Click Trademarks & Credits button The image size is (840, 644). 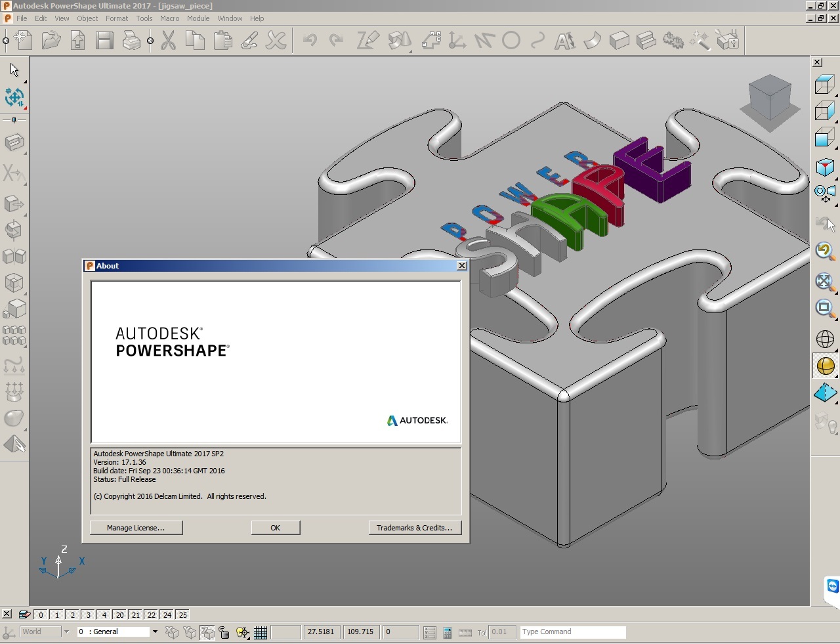[415, 528]
